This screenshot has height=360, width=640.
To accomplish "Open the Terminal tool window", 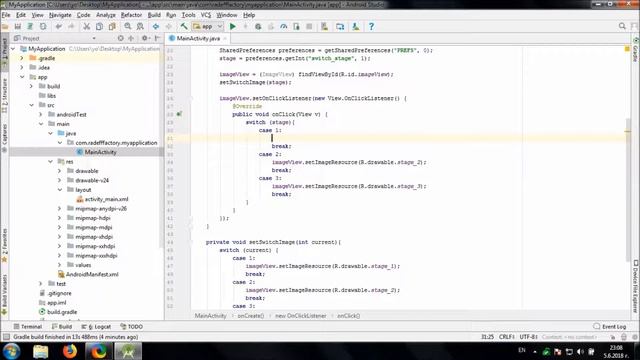I will [x=28, y=327].
